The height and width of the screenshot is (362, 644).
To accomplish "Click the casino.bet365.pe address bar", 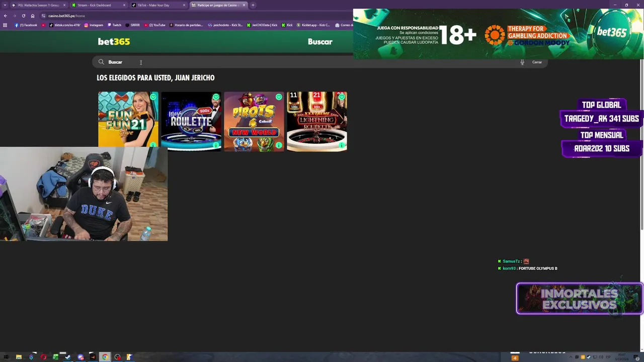I will [196, 16].
